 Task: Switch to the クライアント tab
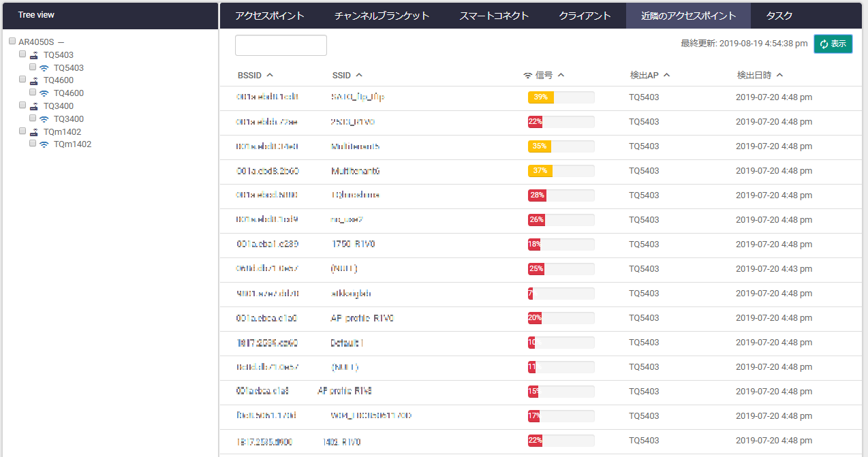click(585, 16)
